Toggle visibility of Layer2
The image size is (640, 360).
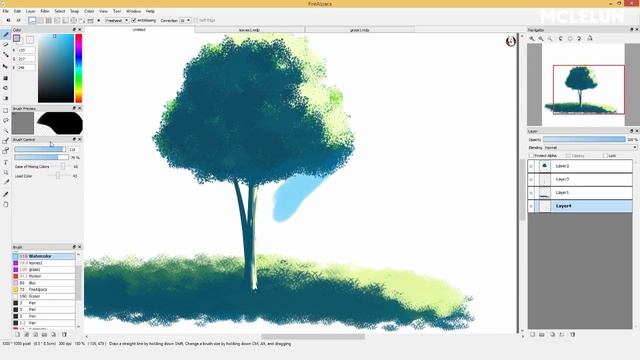coord(531,166)
